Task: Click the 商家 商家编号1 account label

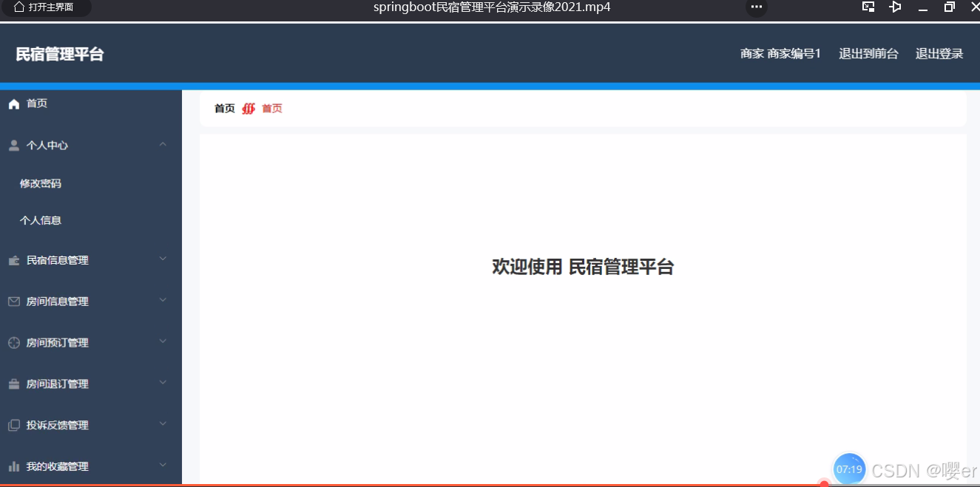Action: [780, 54]
